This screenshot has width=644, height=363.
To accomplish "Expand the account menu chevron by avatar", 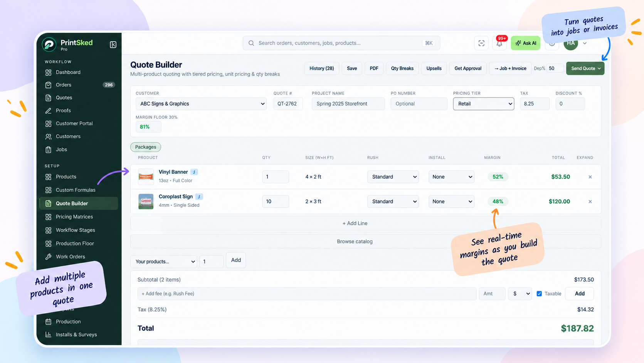I will 585,43.
